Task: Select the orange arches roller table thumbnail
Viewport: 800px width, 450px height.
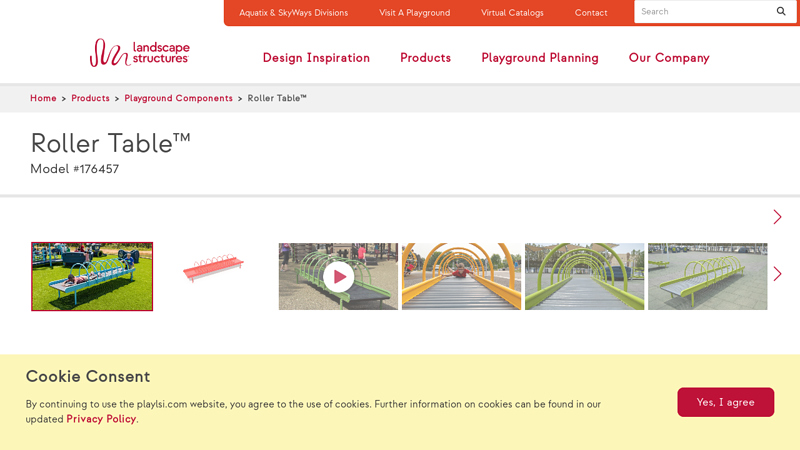Action: pos(461,276)
